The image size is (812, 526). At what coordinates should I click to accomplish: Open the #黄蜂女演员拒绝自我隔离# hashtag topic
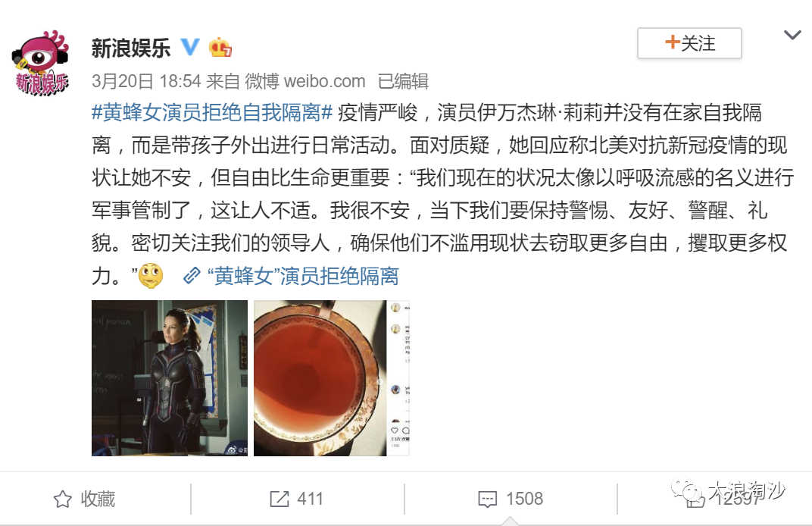click(x=212, y=112)
